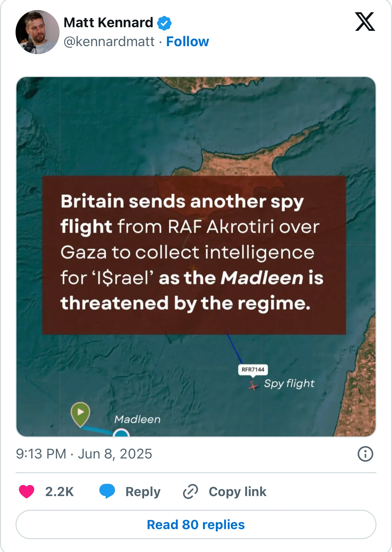392x552 pixels.
Task: Open Matt Kennard's profile avatar
Action: (38, 32)
